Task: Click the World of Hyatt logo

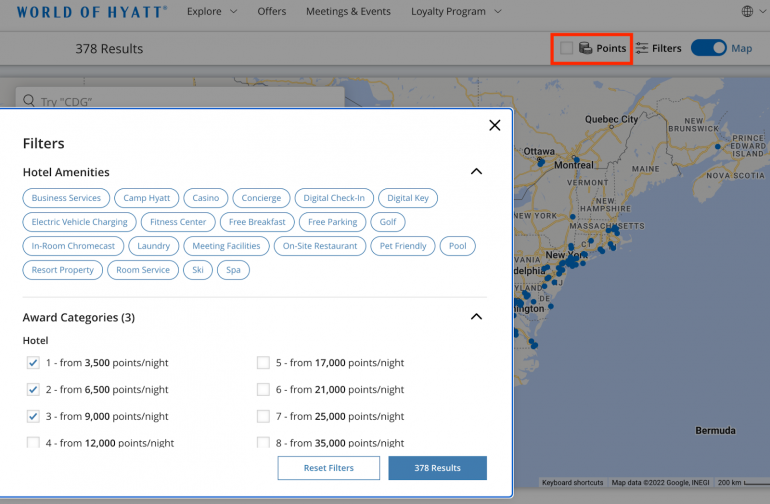Action: coord(91,12)
